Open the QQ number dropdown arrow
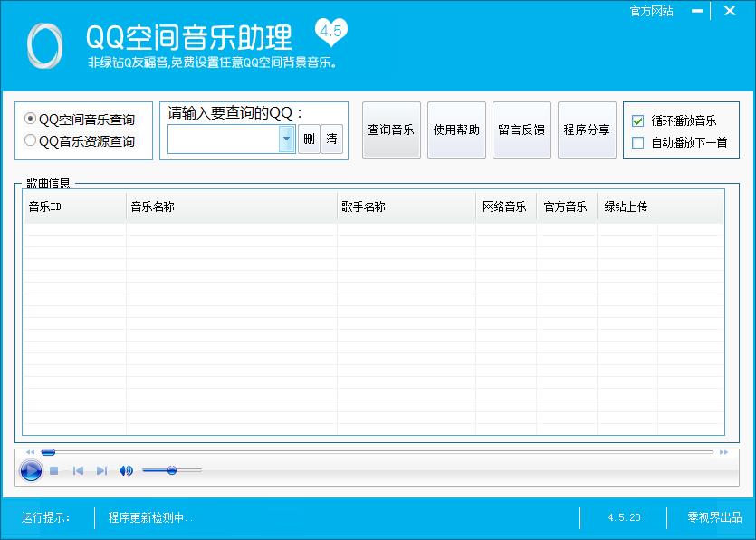This screenshot has width=756, height=540. click(287, 139)
